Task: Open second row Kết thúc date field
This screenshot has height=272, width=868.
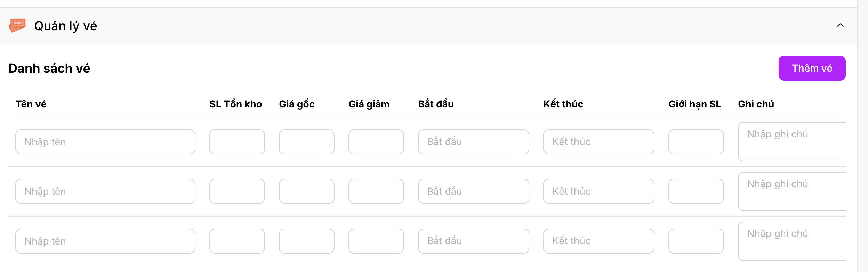Action: click(x=599, y=191)
